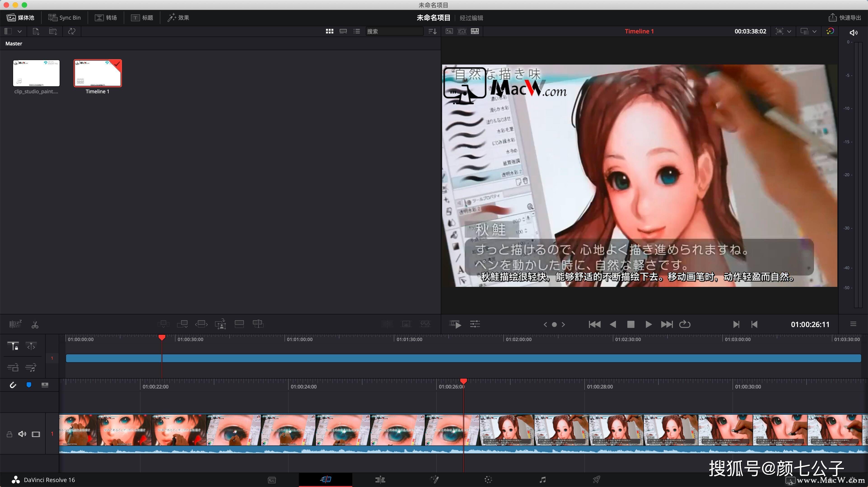Add a blue marker at the playhead
This screenshot has width=868, height=487.
pyautogui.click(x=29, y=385)
